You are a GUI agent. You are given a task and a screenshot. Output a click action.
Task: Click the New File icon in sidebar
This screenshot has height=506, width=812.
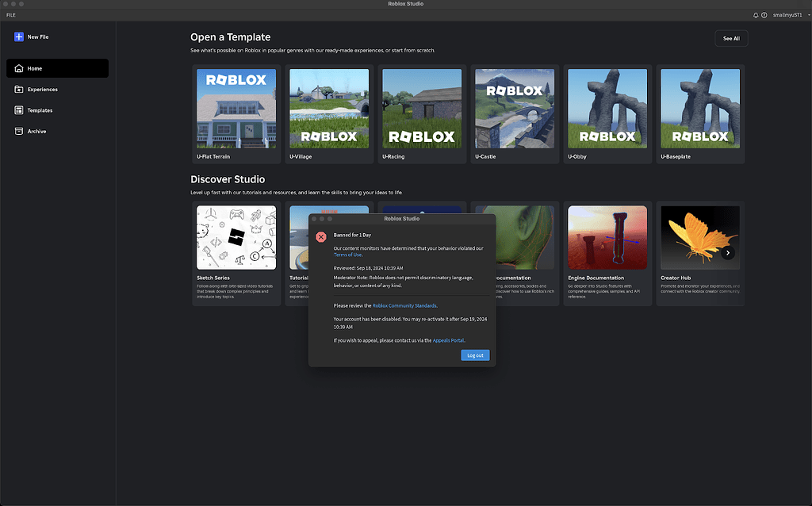coord(17,36)
